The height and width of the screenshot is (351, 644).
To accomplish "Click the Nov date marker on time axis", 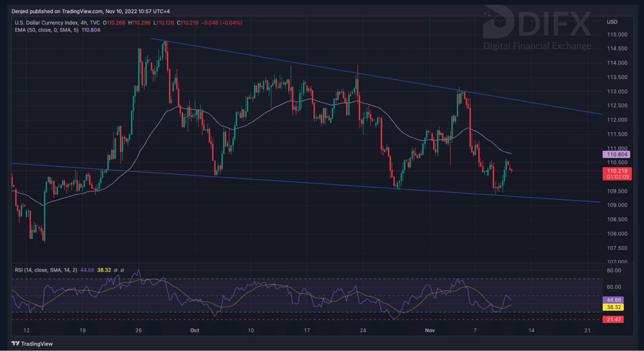I will coord(430,330).
